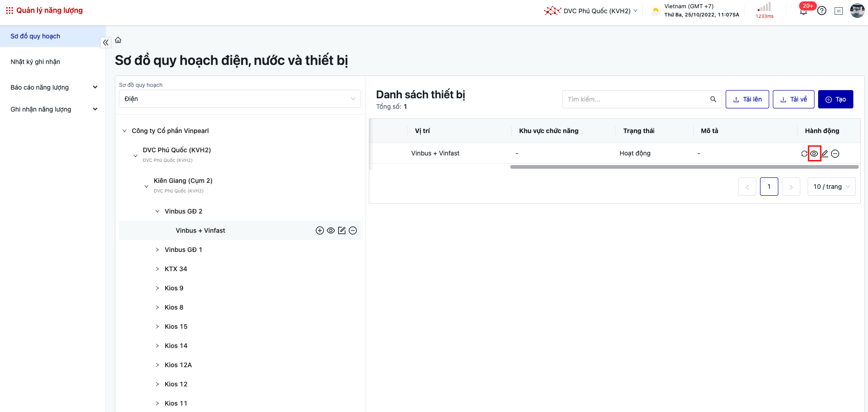Screen dimensions: 868x412
Task: Remove the Vinbus + Vinfast tree node
Action: 353,230
